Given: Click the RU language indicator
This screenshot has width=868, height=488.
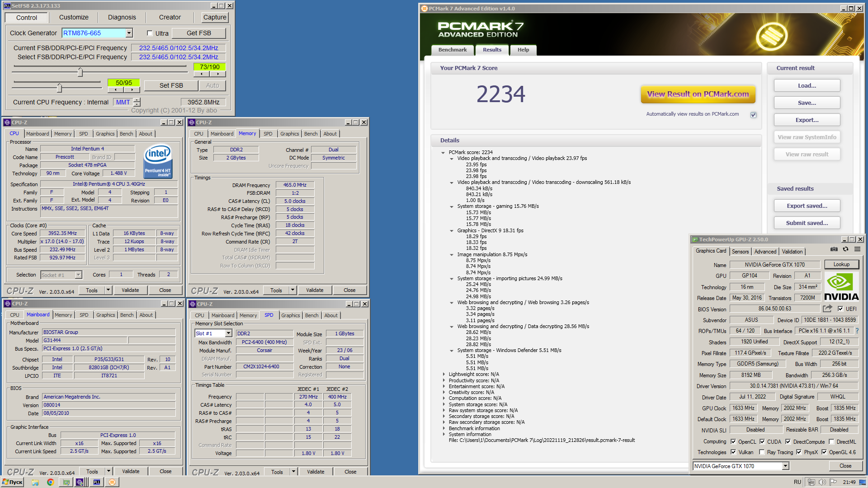Looking at the screenshot, I should click(797, 482).
